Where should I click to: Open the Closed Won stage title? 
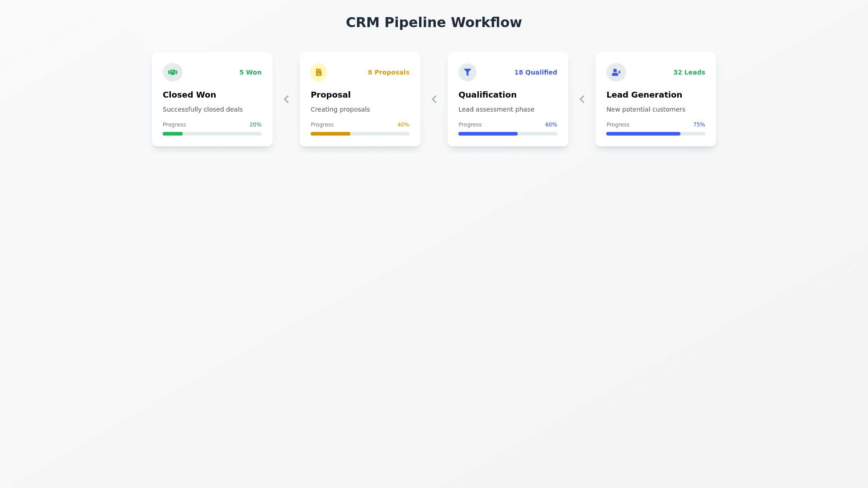click(189, 95)
